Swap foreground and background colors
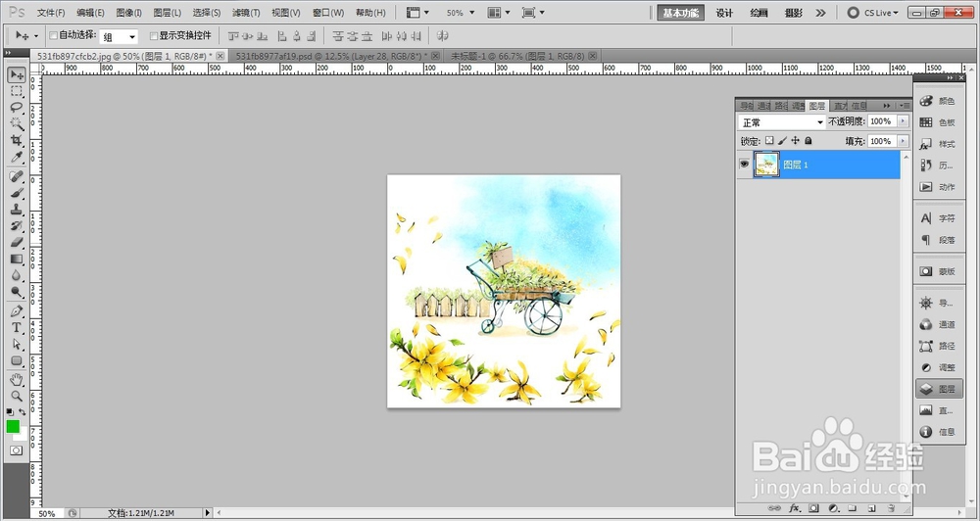 click(x=23, y=412)
